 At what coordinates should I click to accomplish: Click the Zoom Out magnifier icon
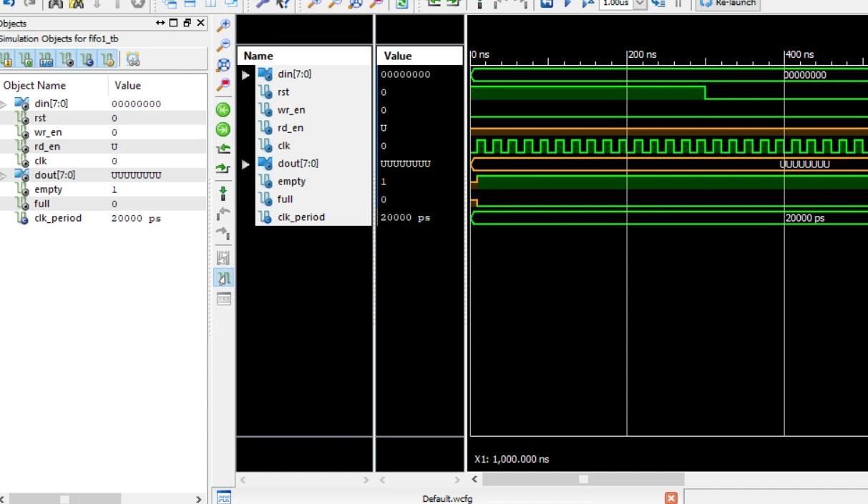223,45
